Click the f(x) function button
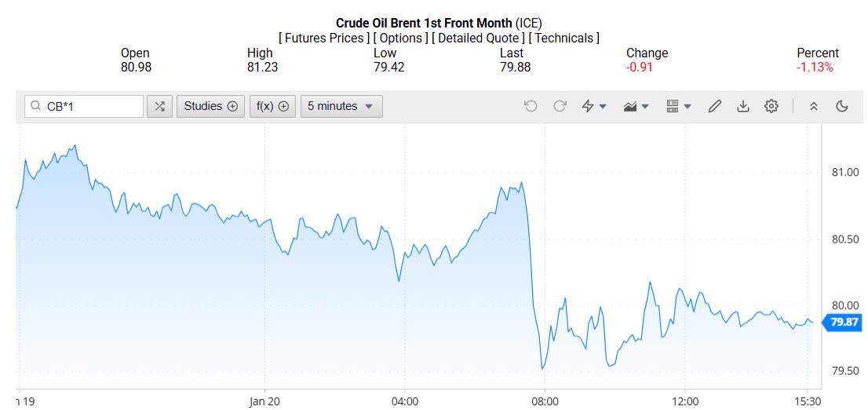Screen dimensions: 868x410 tap(272, 106)
